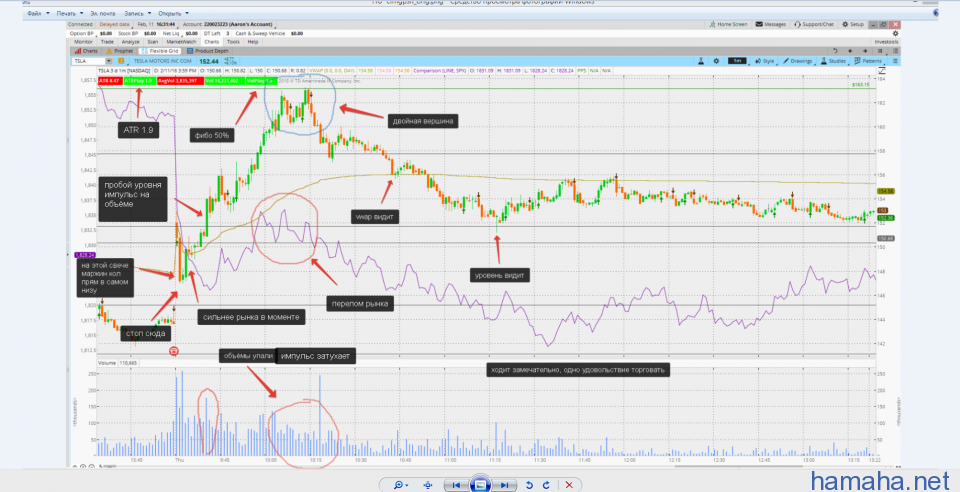Open the Style dropdown
This screenshot has width=960, height=492.
pos(765,61)
